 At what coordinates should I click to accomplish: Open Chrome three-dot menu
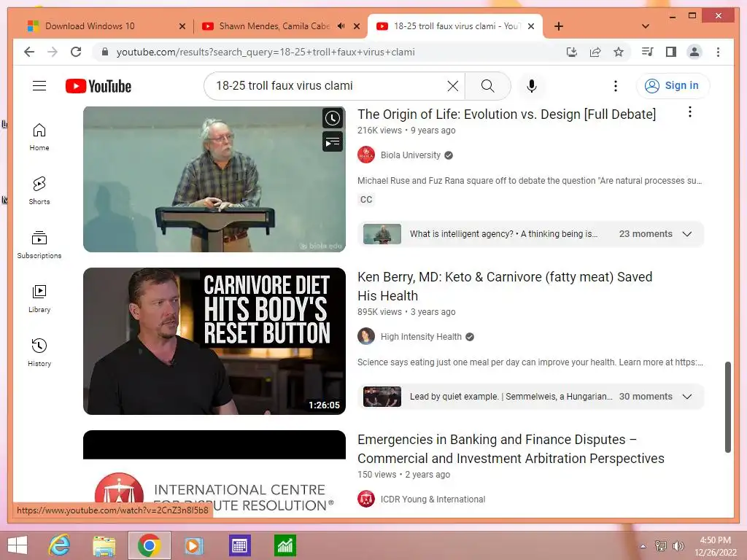pos(718,52)
